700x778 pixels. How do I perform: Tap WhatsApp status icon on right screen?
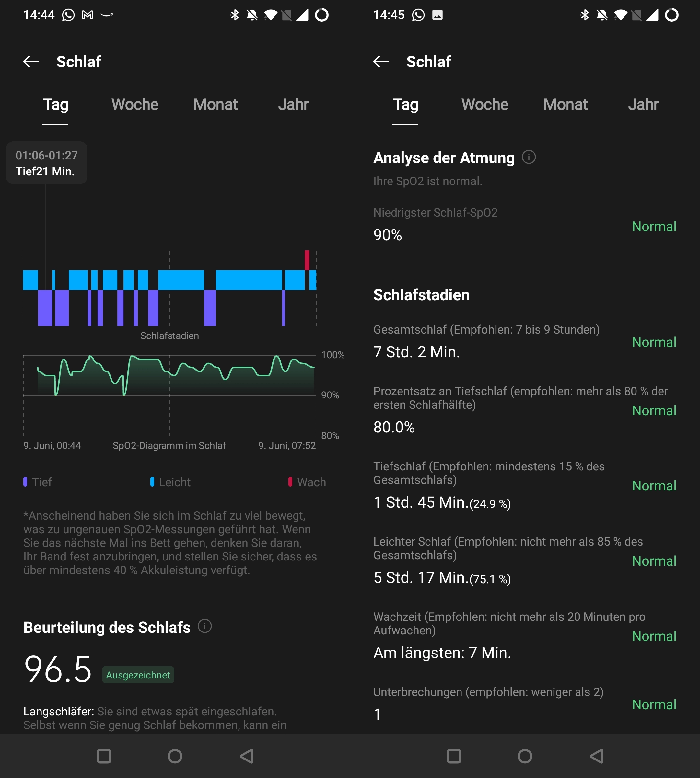(418, 15)
